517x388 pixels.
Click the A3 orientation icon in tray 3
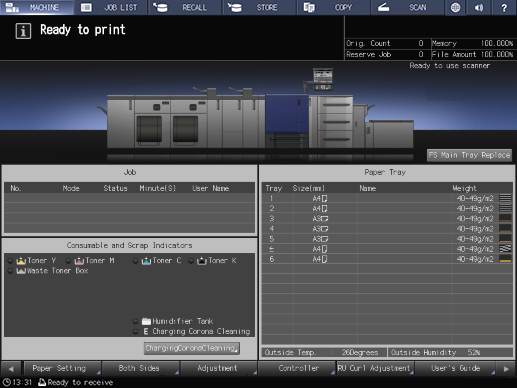point(325,219)
